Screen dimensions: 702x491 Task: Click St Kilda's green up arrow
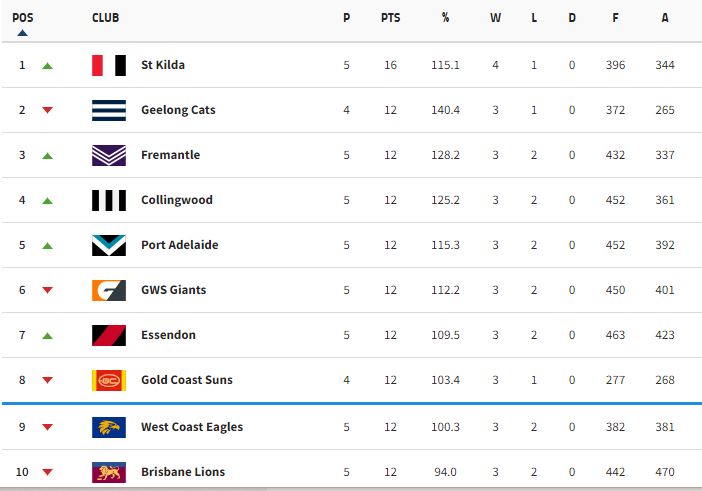coord(47,66)
